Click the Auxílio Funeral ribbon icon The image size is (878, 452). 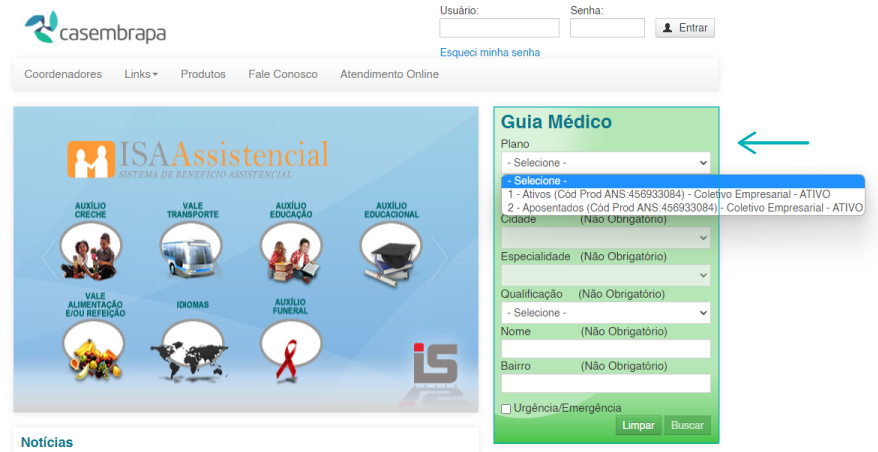click(291, 351)
